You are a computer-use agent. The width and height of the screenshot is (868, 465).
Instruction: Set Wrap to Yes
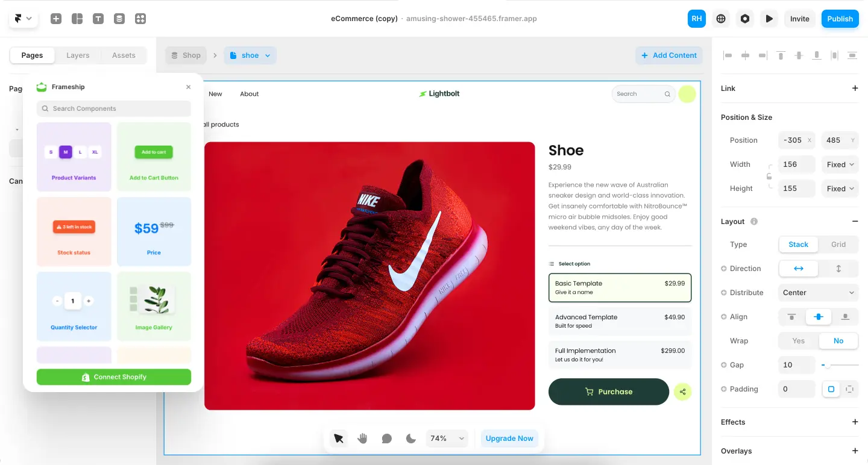[798, 341]
